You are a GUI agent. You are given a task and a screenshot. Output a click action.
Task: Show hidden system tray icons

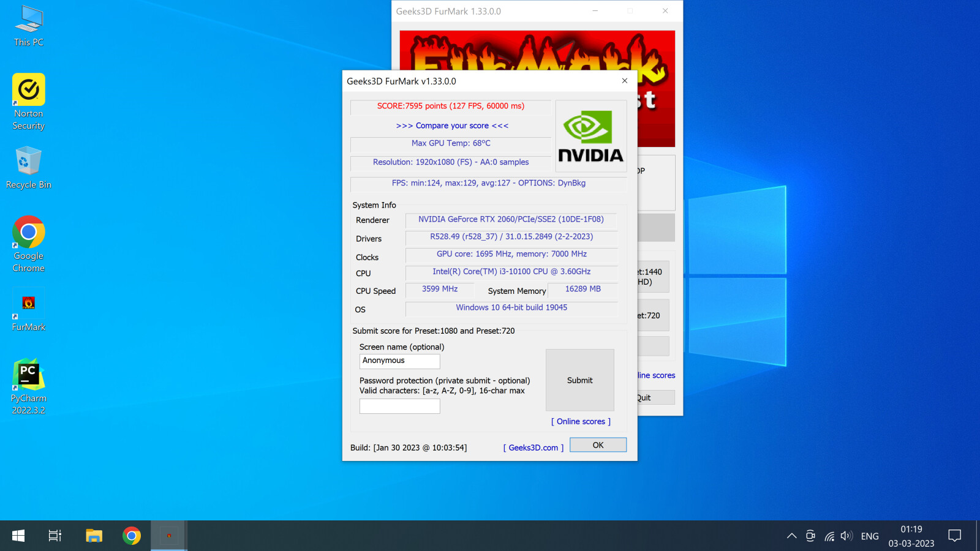792,536
